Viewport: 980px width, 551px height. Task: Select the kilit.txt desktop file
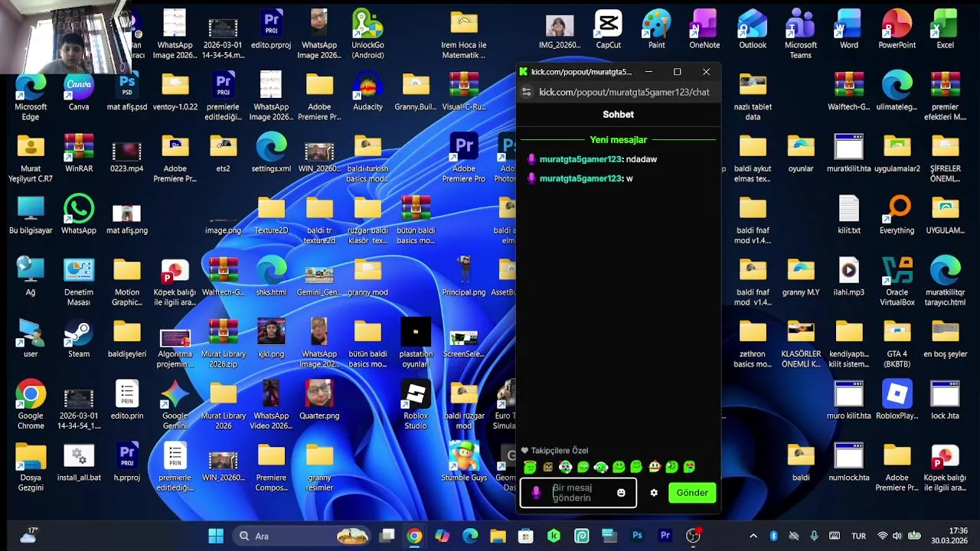(x=849, y=215)
